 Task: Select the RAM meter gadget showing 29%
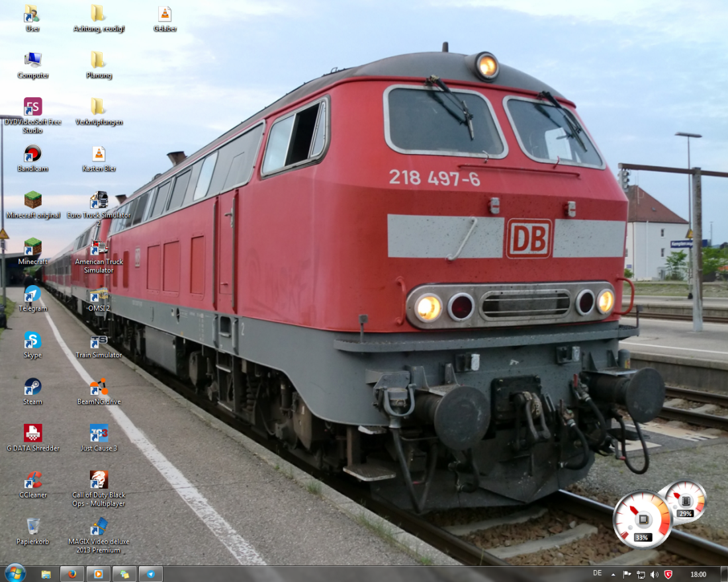point(685,501)
